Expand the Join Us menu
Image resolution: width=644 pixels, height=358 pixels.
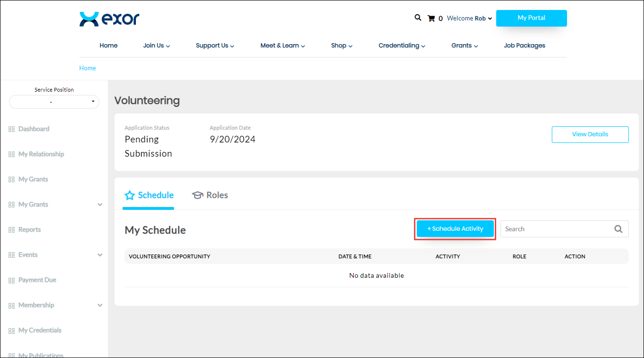coord(156,46)
